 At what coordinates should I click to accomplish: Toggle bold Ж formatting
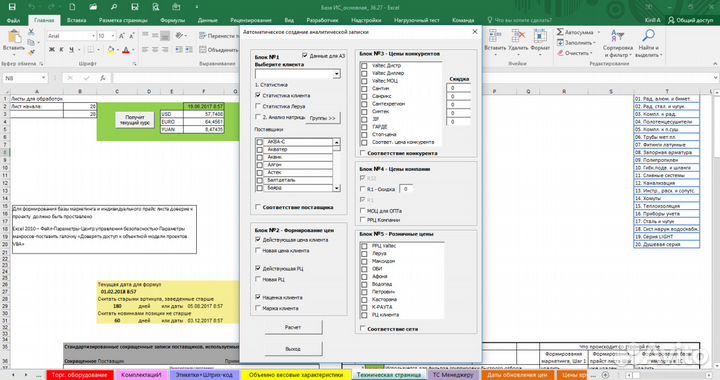click(51, 50)
